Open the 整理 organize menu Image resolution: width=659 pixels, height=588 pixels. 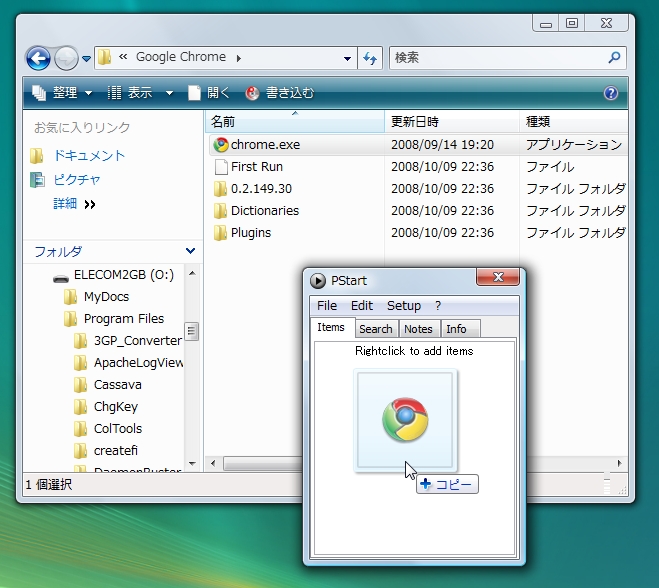(x=62, y=92)
